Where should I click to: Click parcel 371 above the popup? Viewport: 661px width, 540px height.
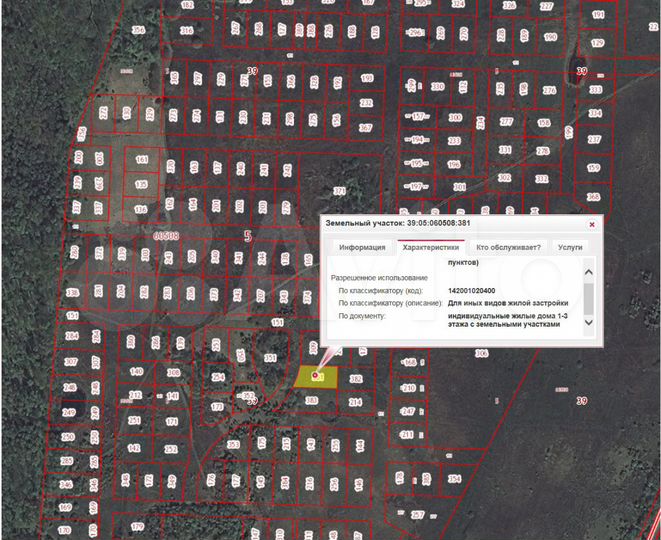coord(338,191)
